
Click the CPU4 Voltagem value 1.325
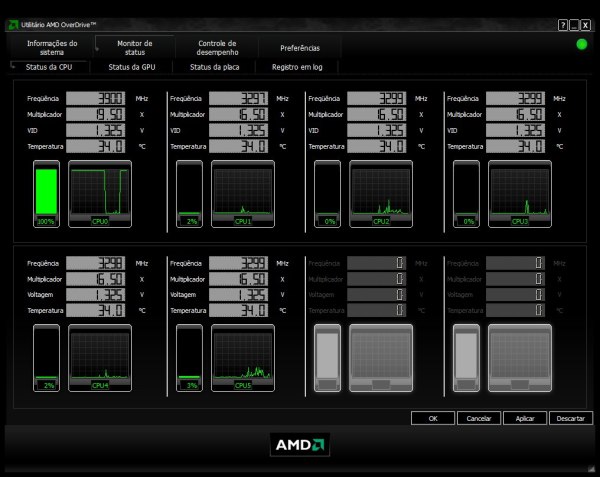(95, 295)
